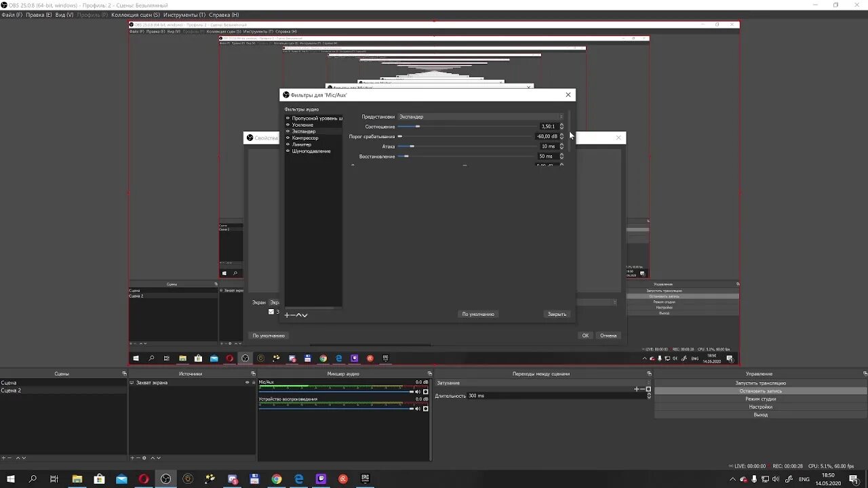The width and height of the screenshot is (868, 488).
Task: Open the Инструменты menu
Action: [x=184, y=15]
